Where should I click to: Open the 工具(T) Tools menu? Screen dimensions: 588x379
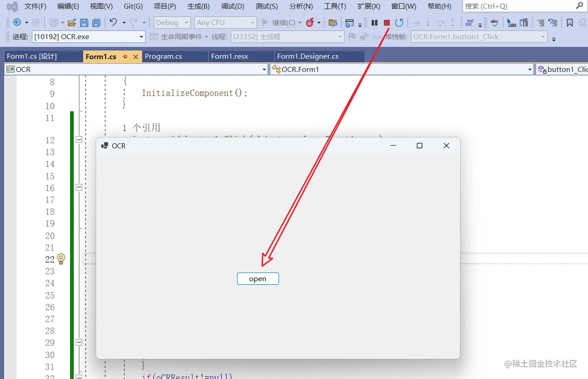(x=335, y=6)
